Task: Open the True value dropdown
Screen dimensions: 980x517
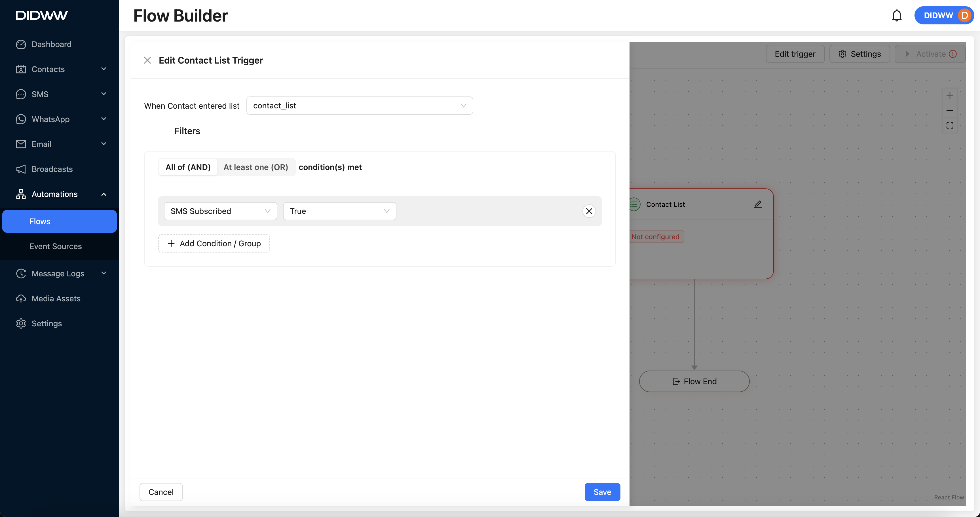Action: (339, 211)
